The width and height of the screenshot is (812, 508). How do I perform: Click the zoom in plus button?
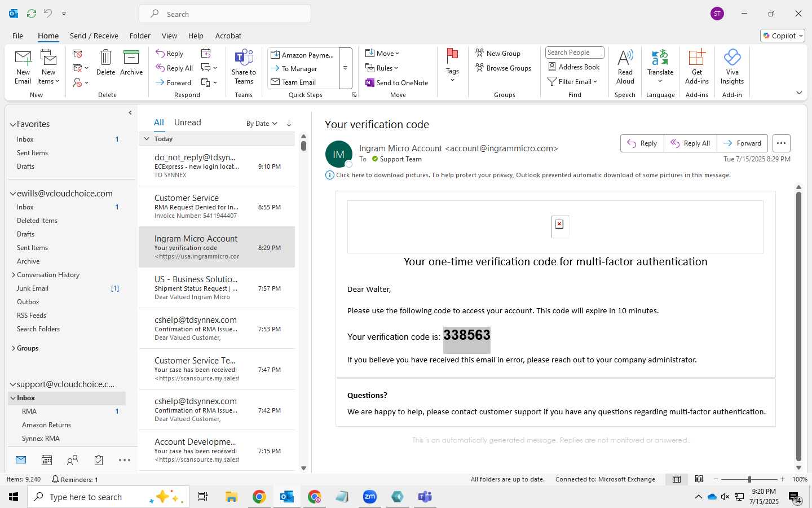[x=782, y=479]
